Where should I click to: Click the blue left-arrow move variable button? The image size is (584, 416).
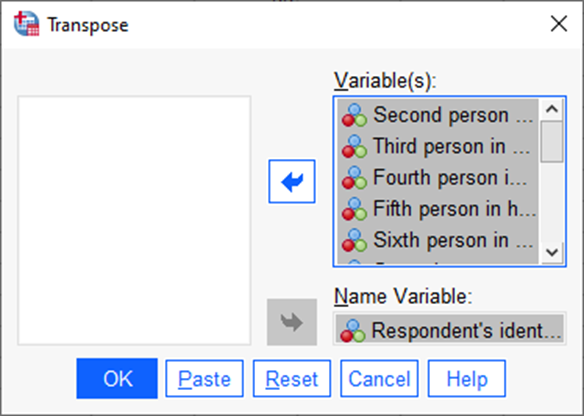292,182
